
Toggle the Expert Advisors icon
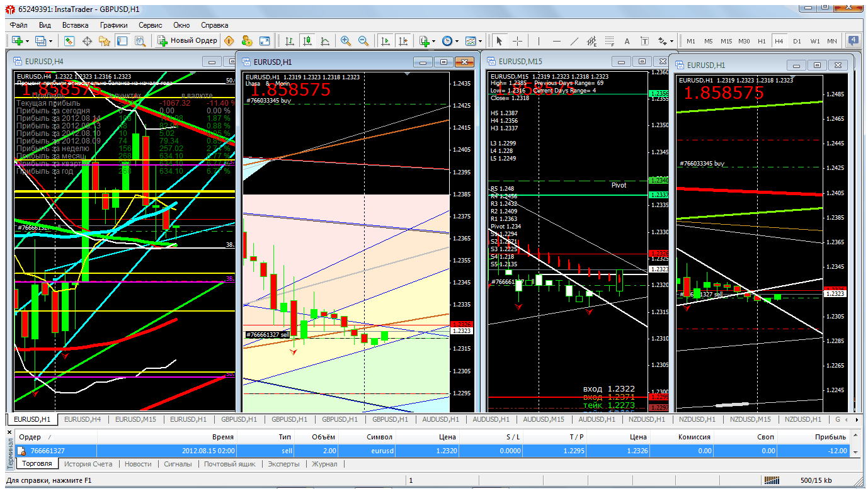246,41
